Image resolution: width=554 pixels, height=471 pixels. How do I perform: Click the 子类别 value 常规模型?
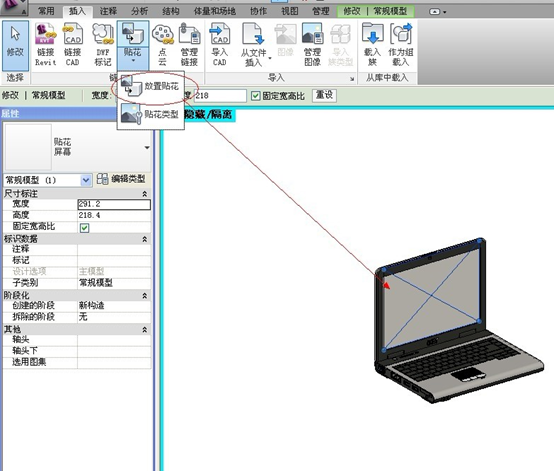click(x=114, y=283)
